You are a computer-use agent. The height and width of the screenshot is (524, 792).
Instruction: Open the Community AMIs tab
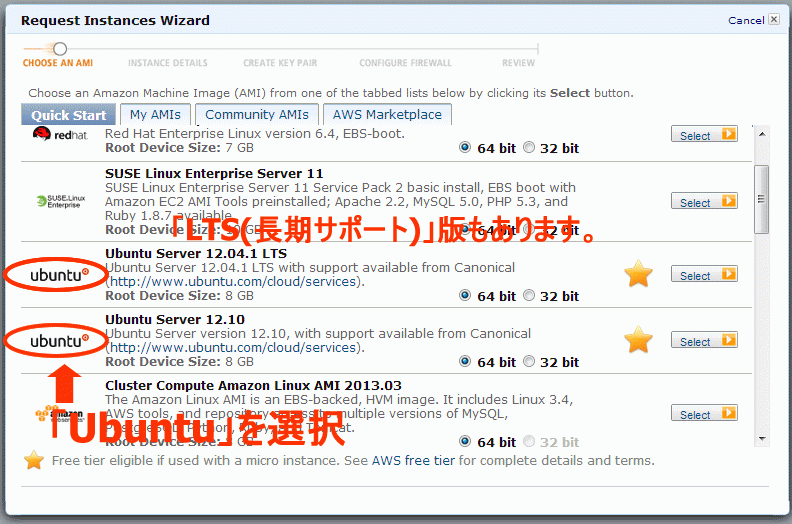pos(257,115)
